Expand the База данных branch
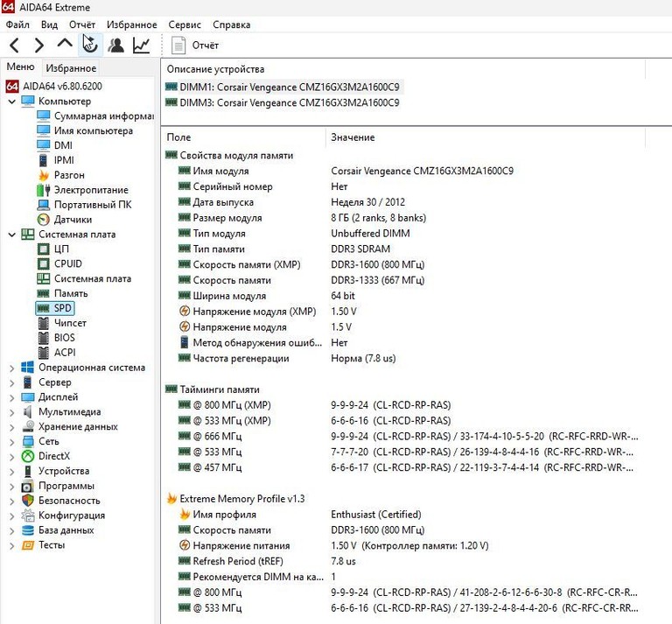Screen dimensions: 672x624 tap(12, 530)
